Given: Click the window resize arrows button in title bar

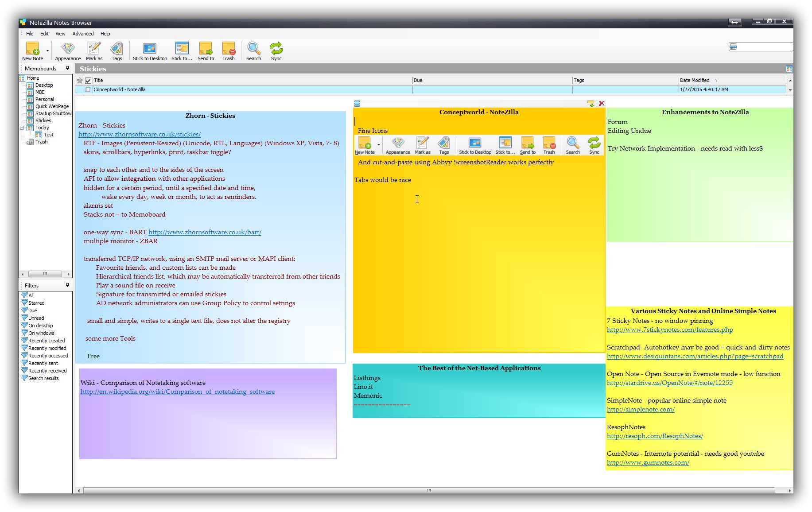Looking at the screenshot, I should [734, 22].
